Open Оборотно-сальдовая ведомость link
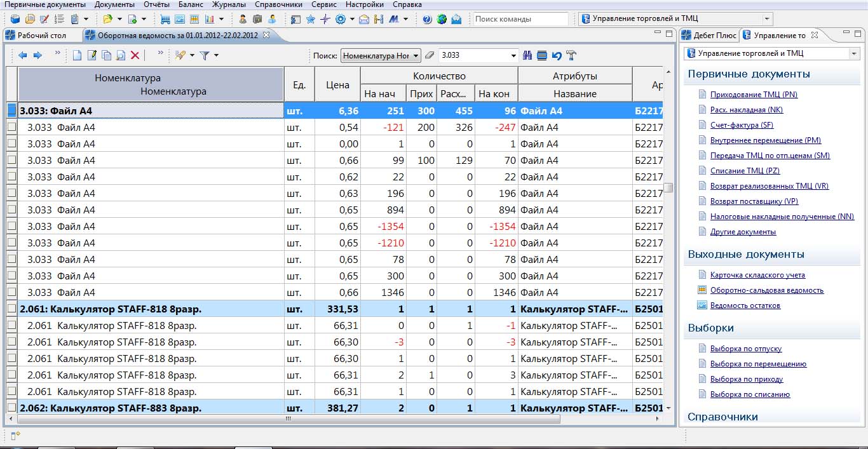 click(x=767, y=290)
